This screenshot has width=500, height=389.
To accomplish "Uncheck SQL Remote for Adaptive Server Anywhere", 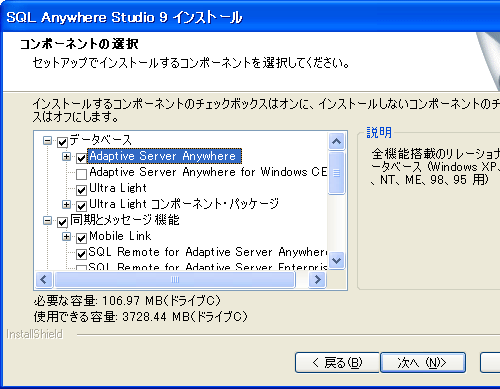I will (x=81, y=254).
